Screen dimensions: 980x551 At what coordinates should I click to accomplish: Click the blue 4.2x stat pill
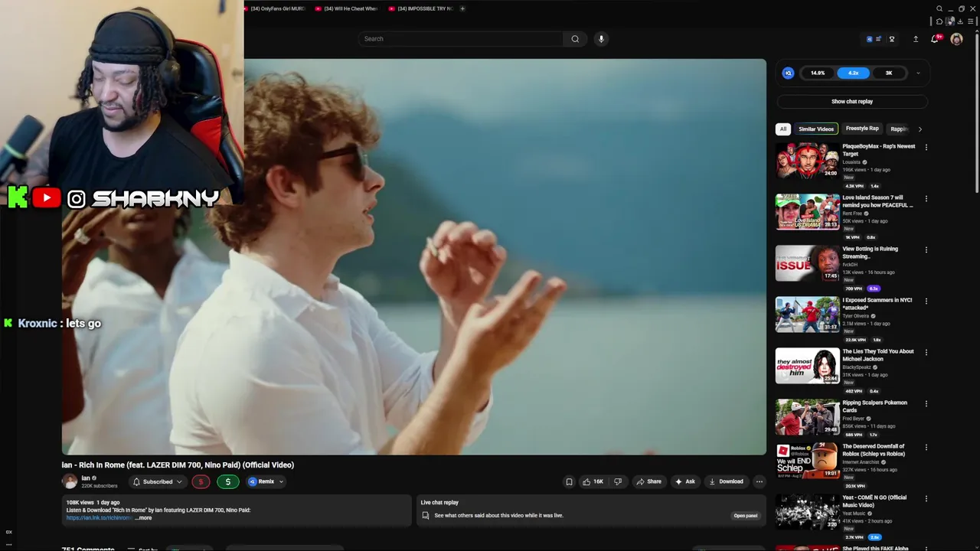pos(853,73)
